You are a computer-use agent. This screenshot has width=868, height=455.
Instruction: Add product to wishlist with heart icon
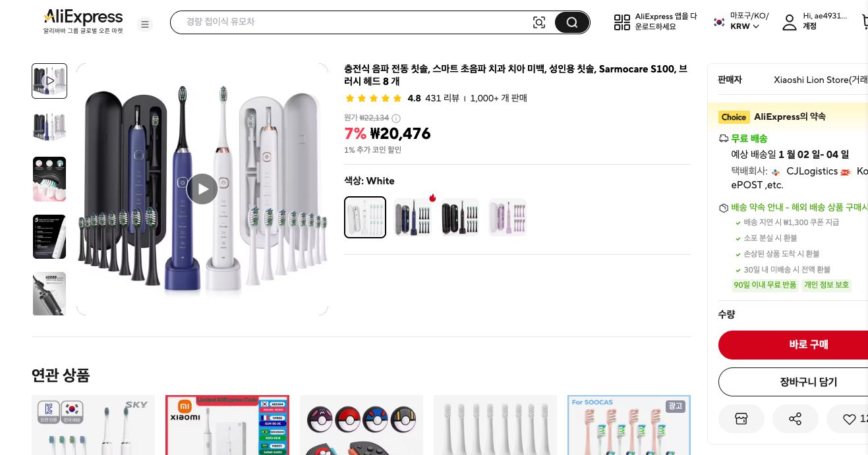(x=849, y=419)
